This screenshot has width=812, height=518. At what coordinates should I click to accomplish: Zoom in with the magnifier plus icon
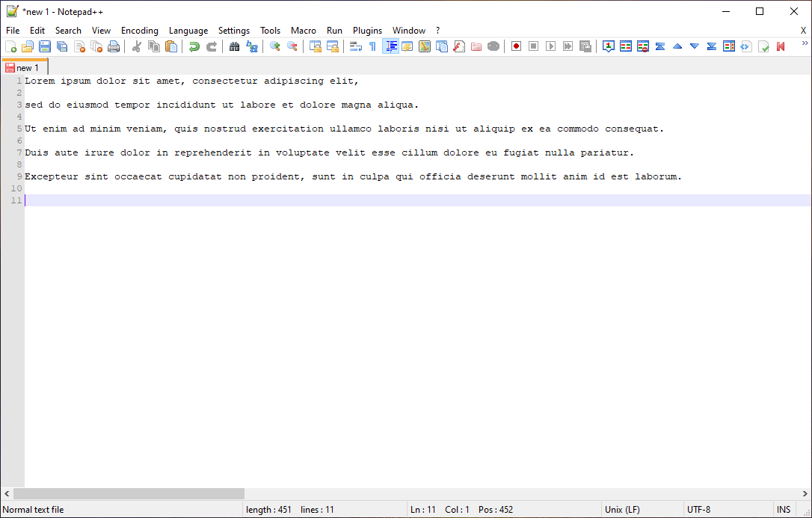pyautogui.click(x=275, y=46)
